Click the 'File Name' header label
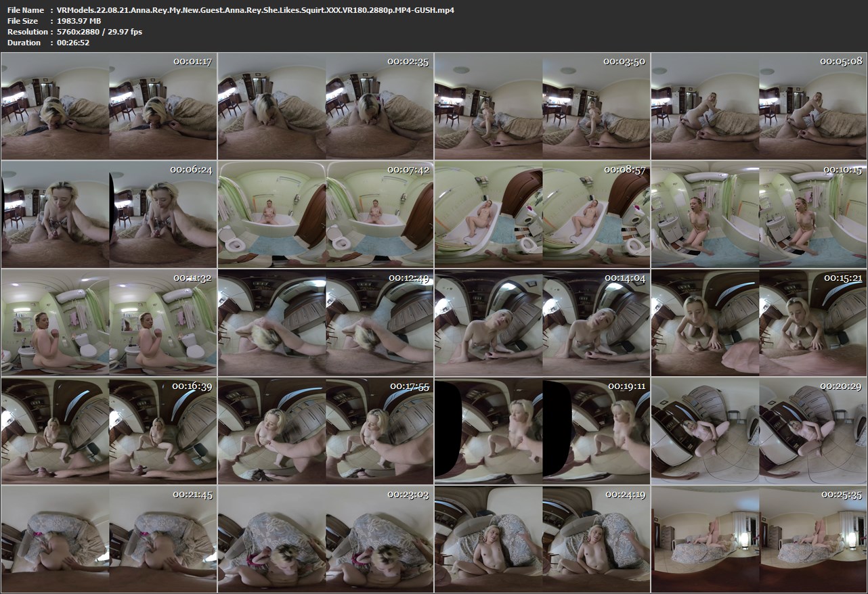 click(x=26, y=10)
